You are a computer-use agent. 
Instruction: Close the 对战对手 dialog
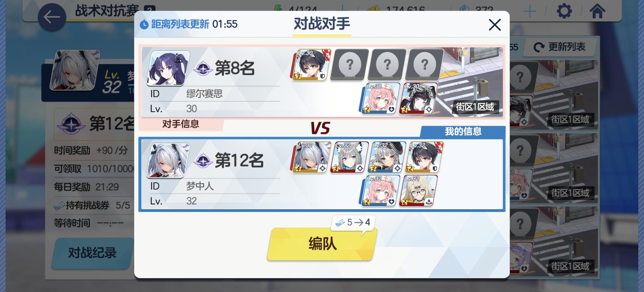click(494, 25)
